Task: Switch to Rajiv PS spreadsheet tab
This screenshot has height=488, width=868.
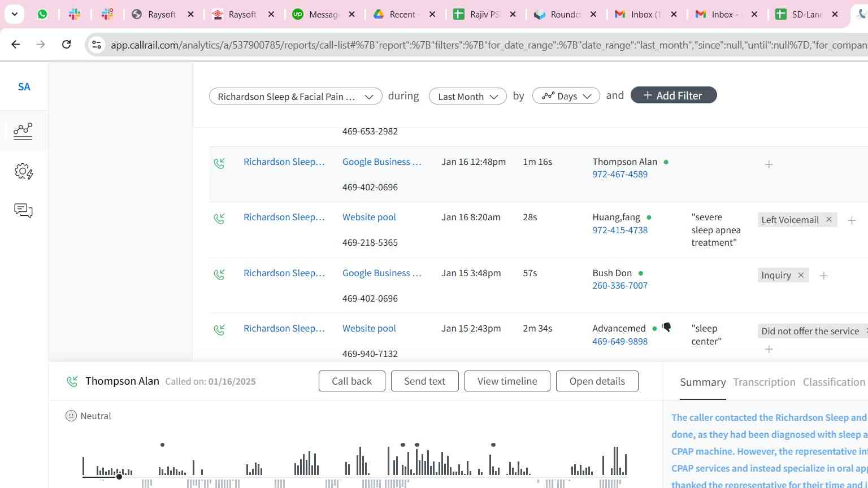Action: coord(485,14)
